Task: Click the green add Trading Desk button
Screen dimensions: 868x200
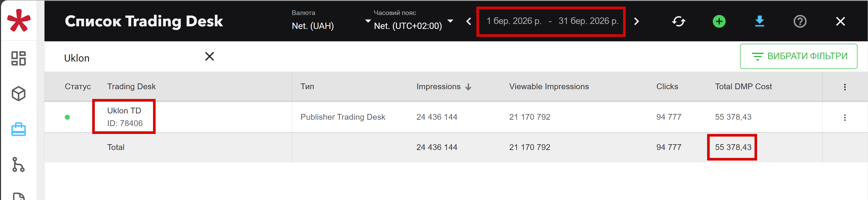Action: [x=719, y=22]
